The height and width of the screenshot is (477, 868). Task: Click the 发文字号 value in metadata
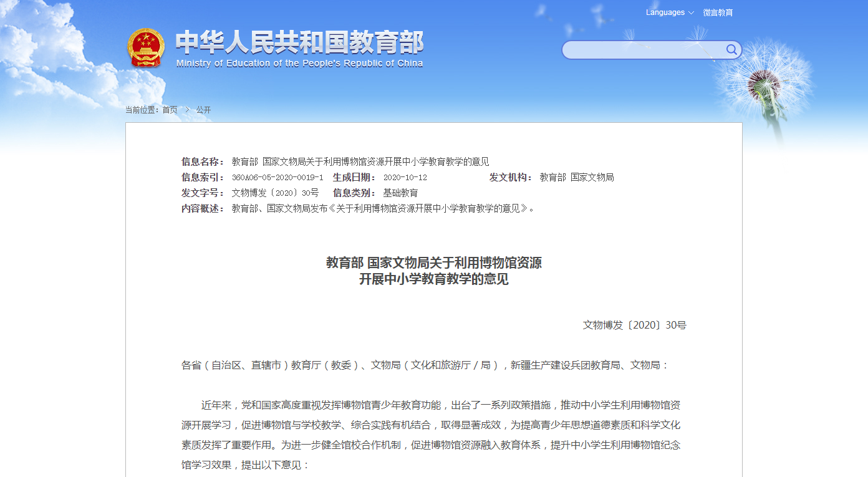pos(275,193)
